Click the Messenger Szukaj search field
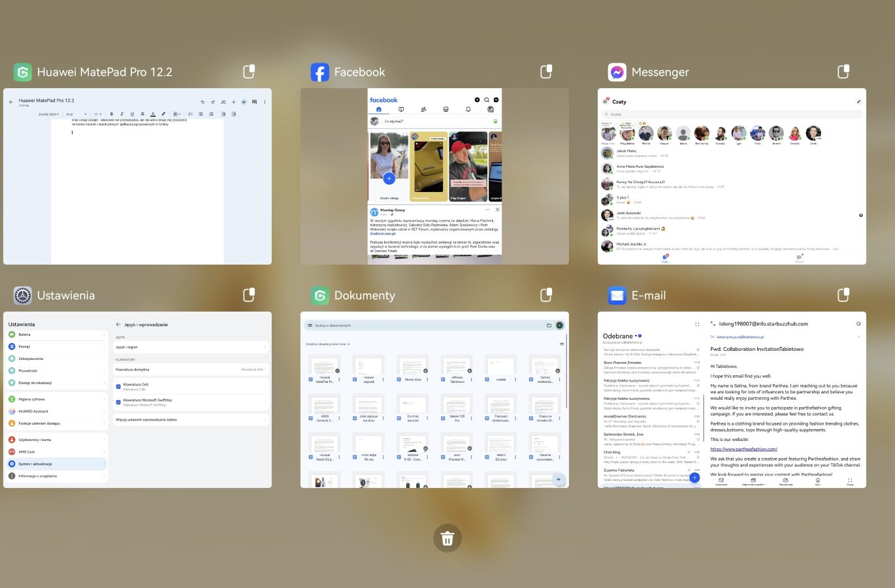Screen dimensions: 895x588 [x=732, y=114]
